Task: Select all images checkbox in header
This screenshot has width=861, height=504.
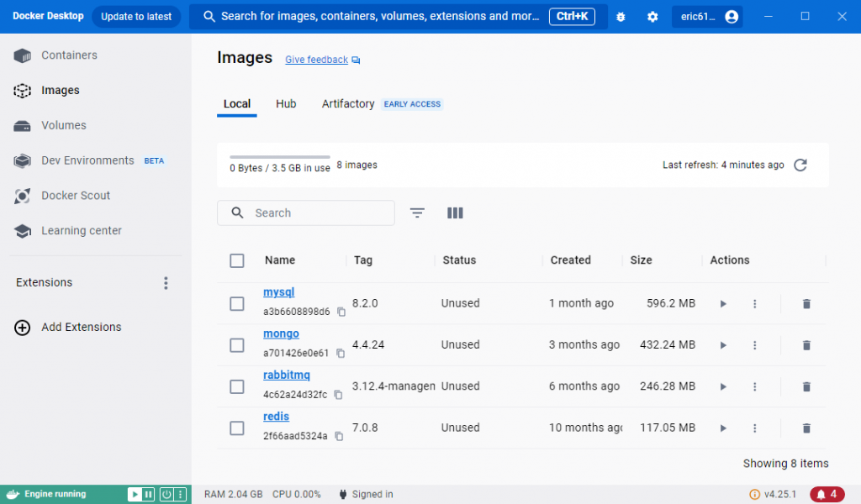Action: [236, 260]
